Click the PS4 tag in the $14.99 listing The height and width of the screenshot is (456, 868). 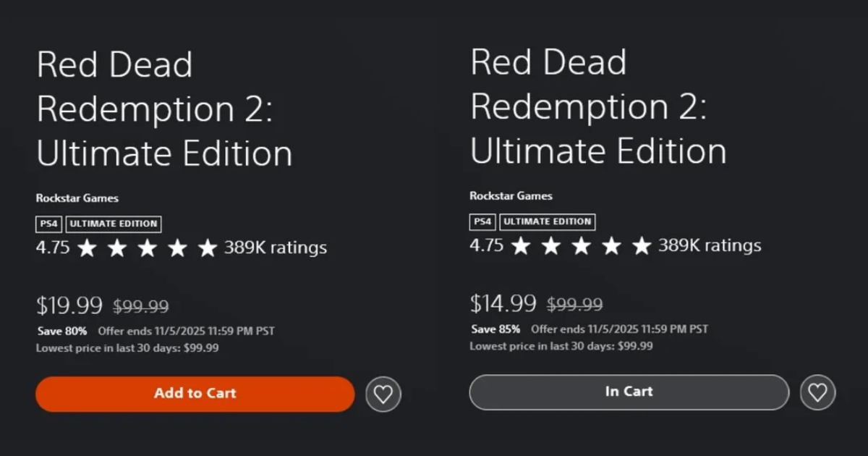point(482,222)
